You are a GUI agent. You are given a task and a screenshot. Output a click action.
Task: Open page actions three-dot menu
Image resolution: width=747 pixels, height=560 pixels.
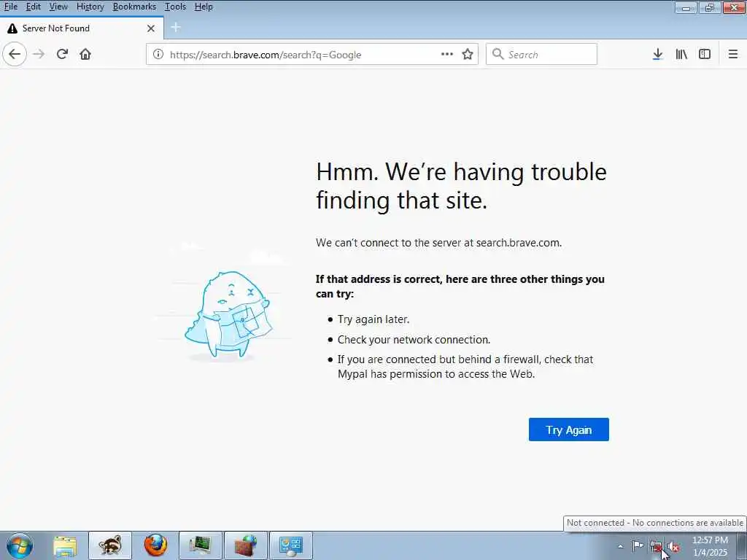pyautogui.click(x=447, y=54)
